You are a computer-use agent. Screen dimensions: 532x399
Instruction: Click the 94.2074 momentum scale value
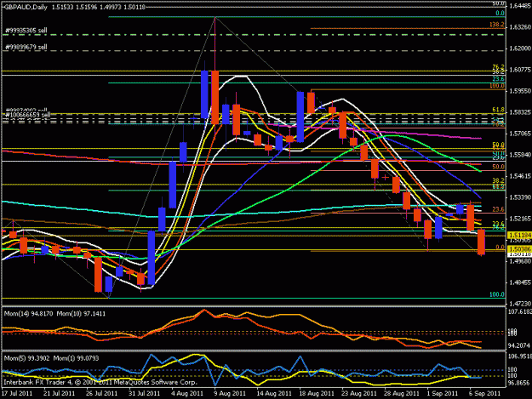point(519,345)
